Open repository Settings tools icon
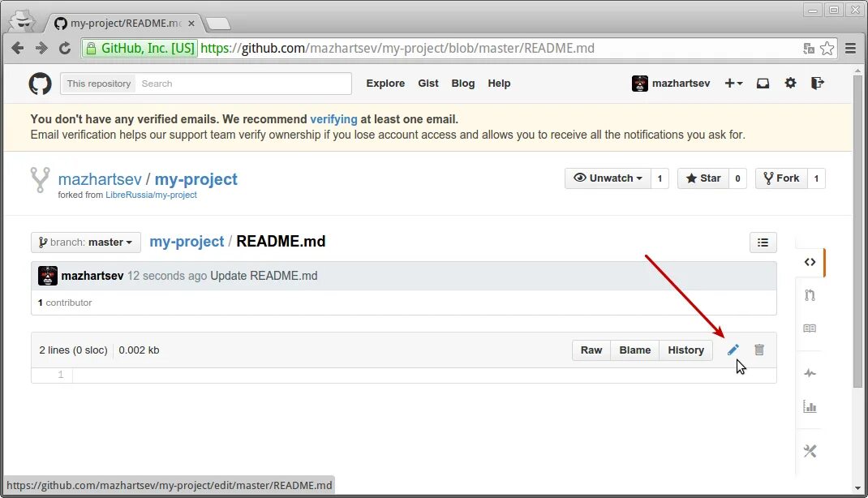Image resolution: width=868 pixels, height=498 pixels. [810, 451]
